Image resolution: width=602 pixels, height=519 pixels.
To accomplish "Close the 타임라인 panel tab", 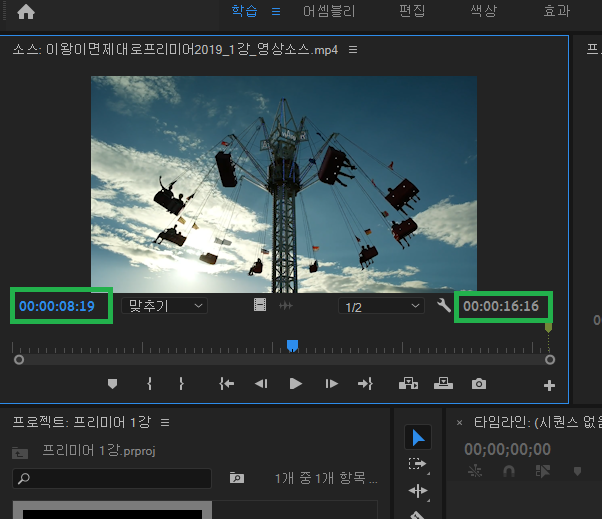I will tap(459, 423).
